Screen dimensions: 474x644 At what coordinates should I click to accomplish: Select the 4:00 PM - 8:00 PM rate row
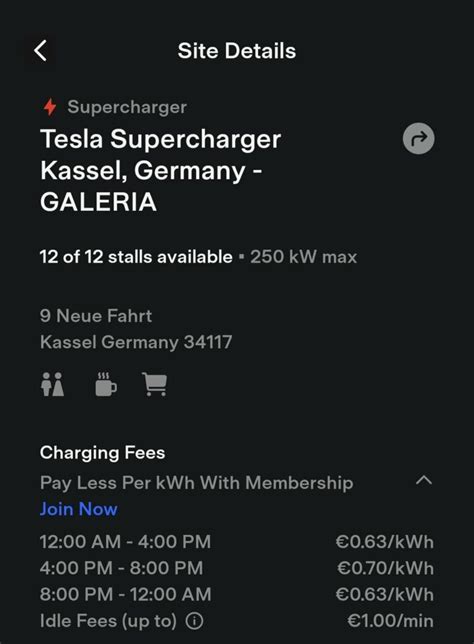coord(237,568)
